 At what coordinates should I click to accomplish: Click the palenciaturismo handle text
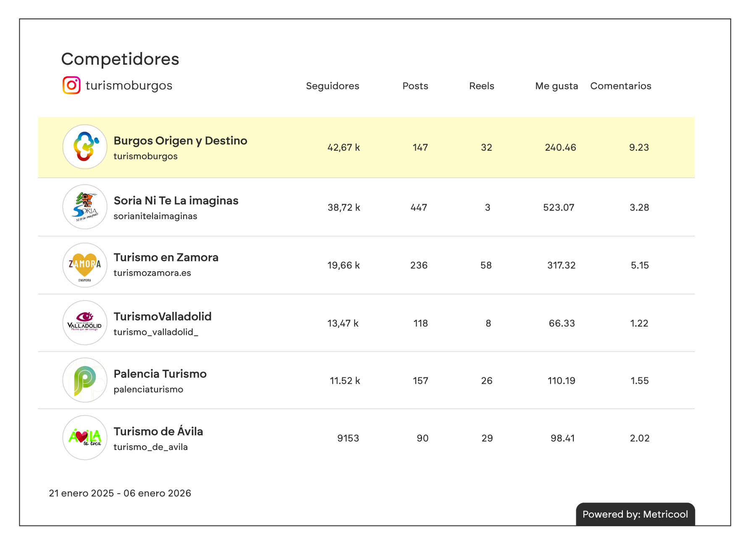[x=148, y=390]
